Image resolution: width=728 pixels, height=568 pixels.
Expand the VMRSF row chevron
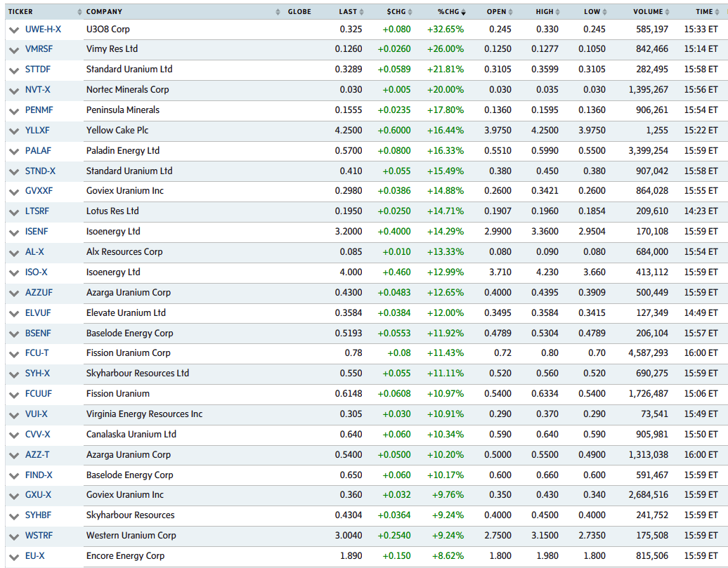coord(14,50)
